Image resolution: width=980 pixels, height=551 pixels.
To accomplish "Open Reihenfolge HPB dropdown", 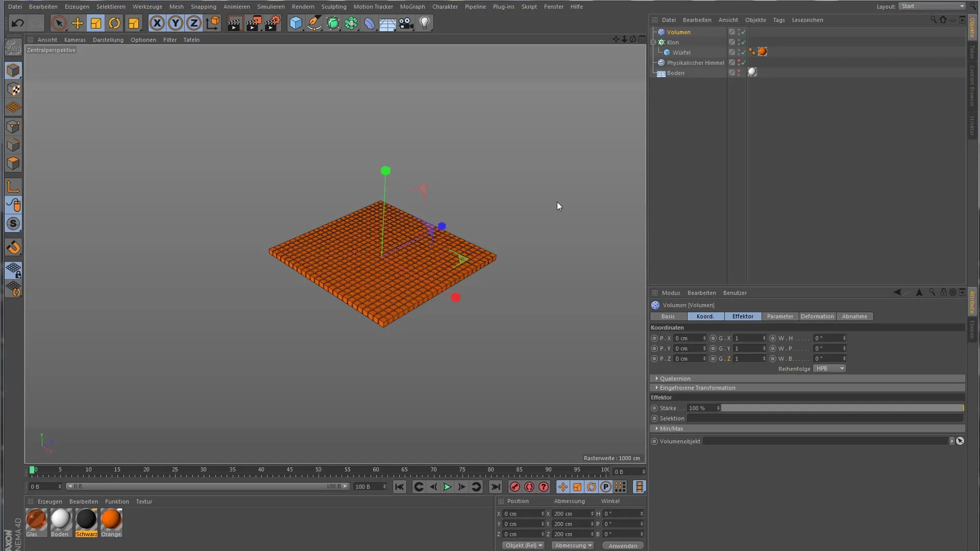I will 829,368.
